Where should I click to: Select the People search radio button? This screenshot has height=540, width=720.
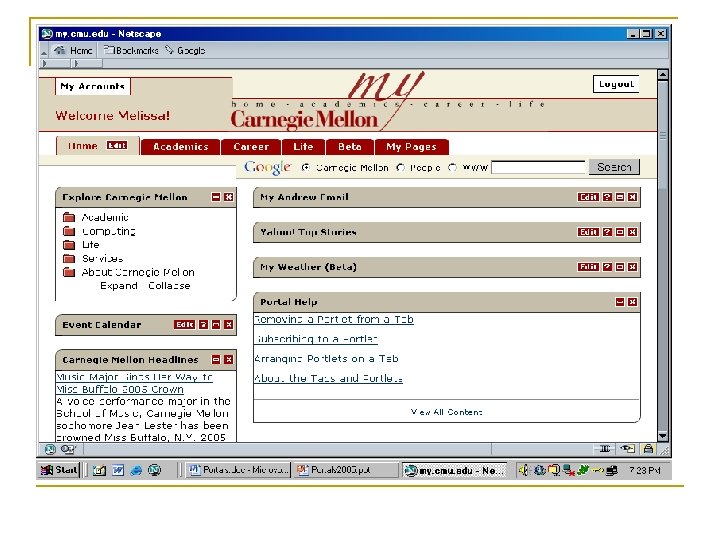click(x=400, y=168)
